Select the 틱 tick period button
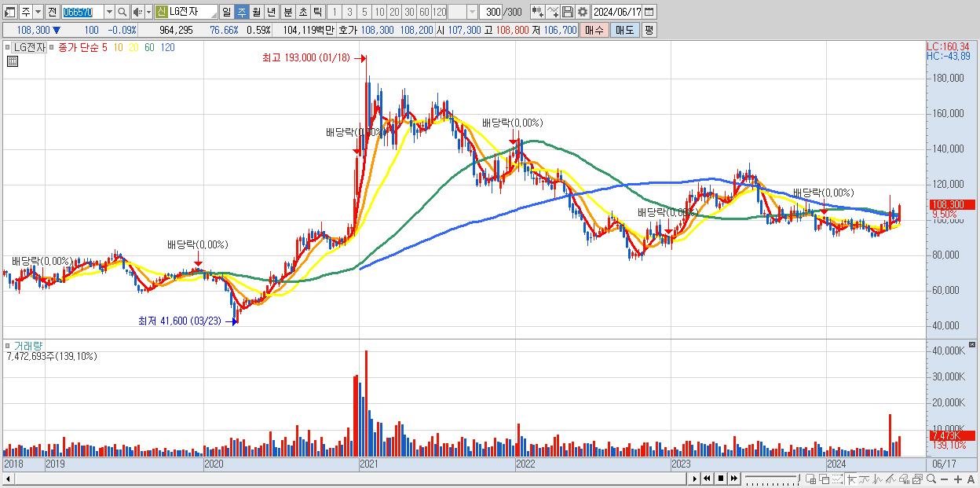This screenshot has height=488, width=980. coord(317,12)
